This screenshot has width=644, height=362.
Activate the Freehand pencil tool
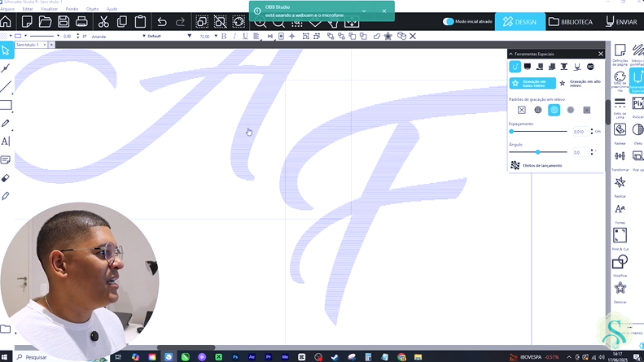[x=6, y=124]
